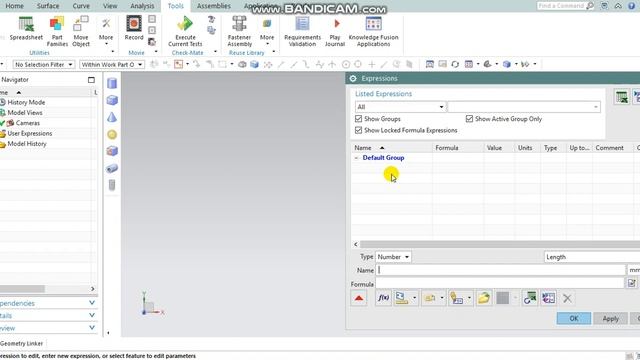Open the Requirements Validation tool

[x=302, y=31]
